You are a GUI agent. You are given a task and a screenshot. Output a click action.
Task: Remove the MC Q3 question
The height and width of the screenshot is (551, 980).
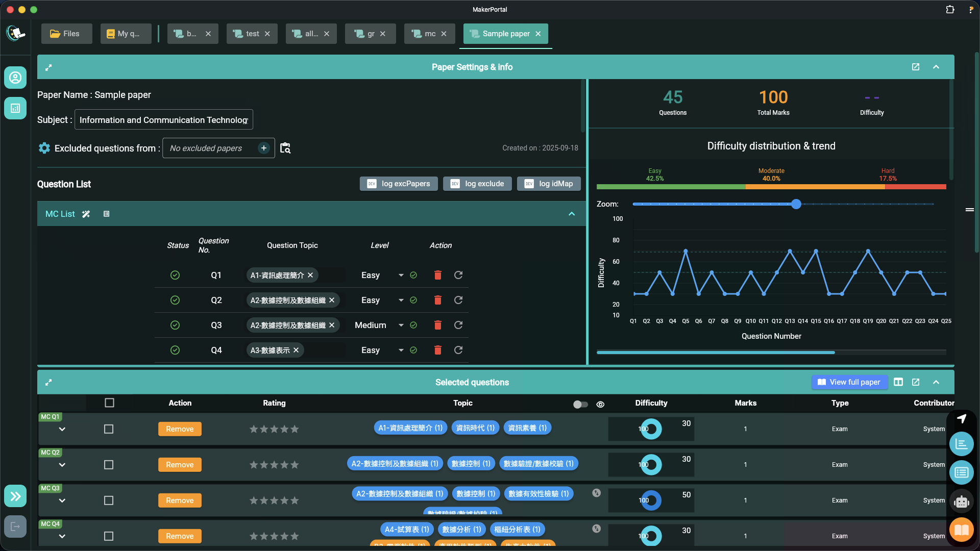[x=180, y=500]
